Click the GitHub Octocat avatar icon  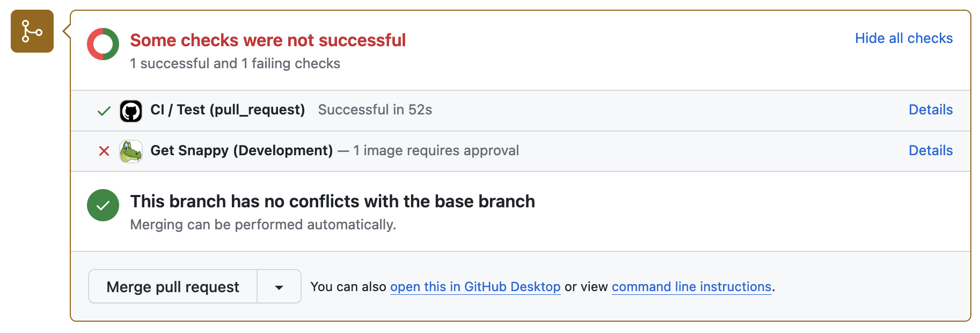(131, 111)
